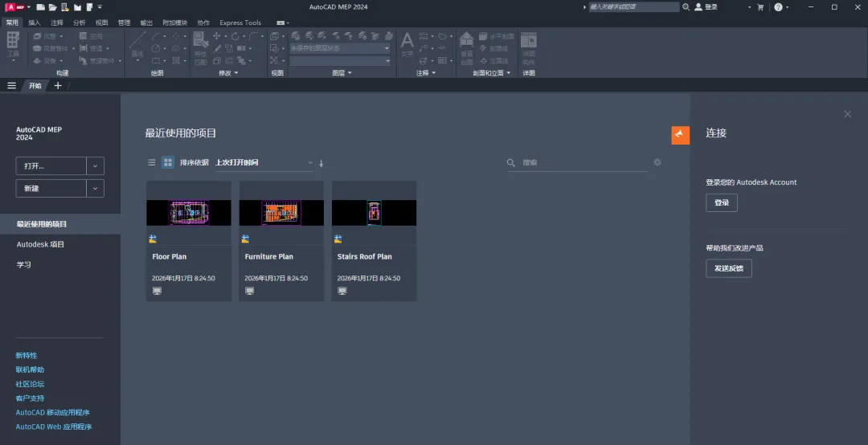
Task: Click the 详图构件 detail component icon
Action: click(529, 47)
